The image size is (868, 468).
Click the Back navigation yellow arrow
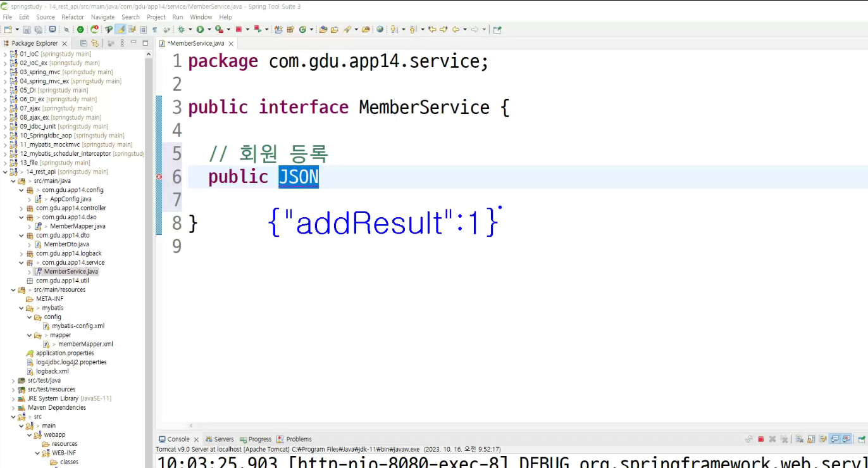[x=455, y=29]
